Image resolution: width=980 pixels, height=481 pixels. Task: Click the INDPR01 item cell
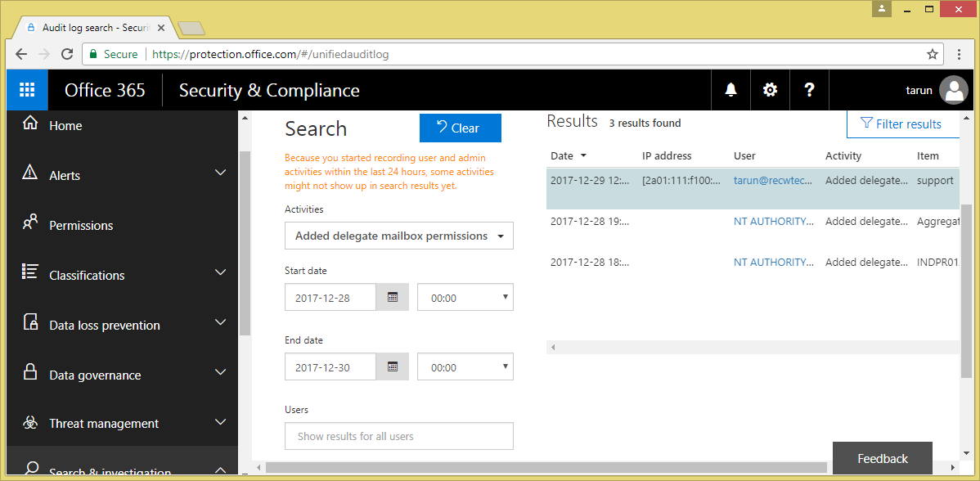point(937,263)
